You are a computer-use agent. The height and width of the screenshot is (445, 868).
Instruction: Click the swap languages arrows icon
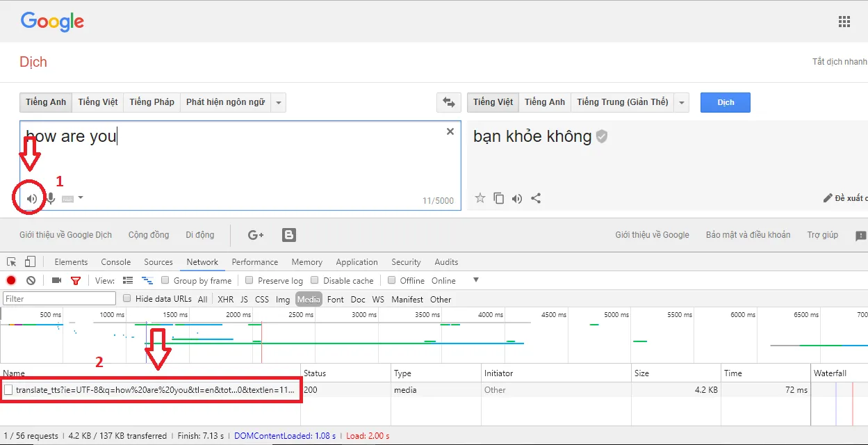[x=448, y=102]
